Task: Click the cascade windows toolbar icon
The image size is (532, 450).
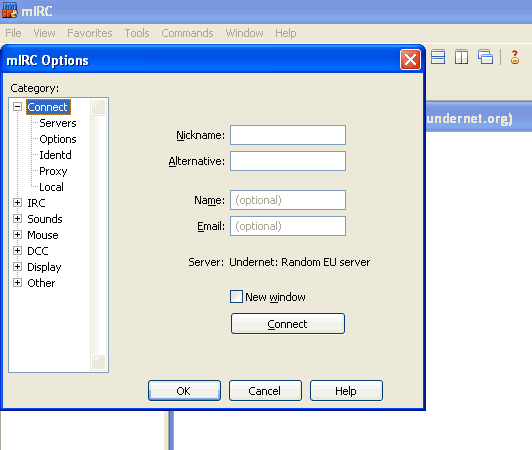Action: tap(486, 57)
